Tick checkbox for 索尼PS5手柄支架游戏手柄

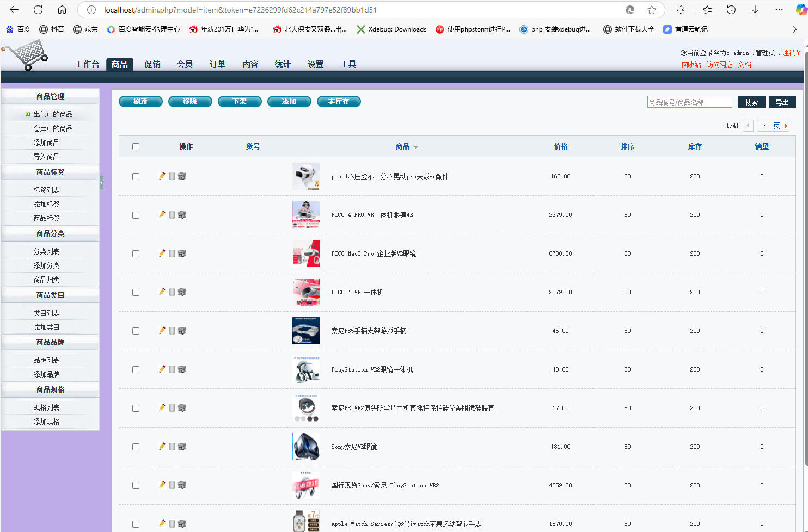click(x=136, y=331)
